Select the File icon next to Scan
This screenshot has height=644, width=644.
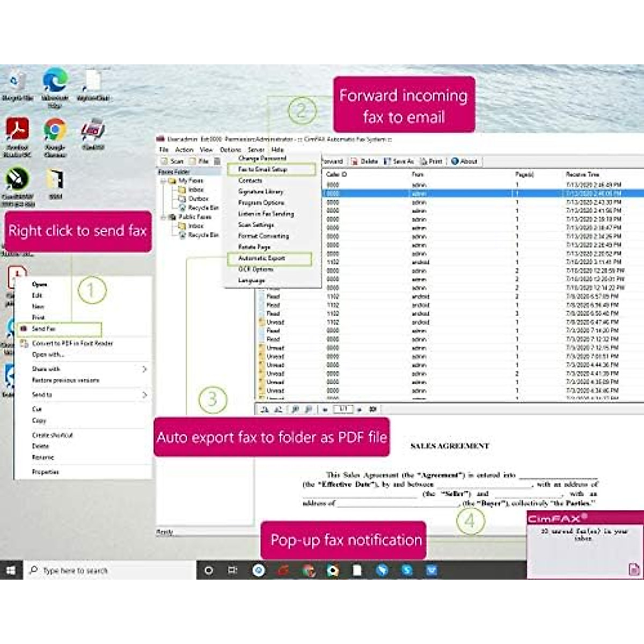pyautogui.click(x=199, y=162)
